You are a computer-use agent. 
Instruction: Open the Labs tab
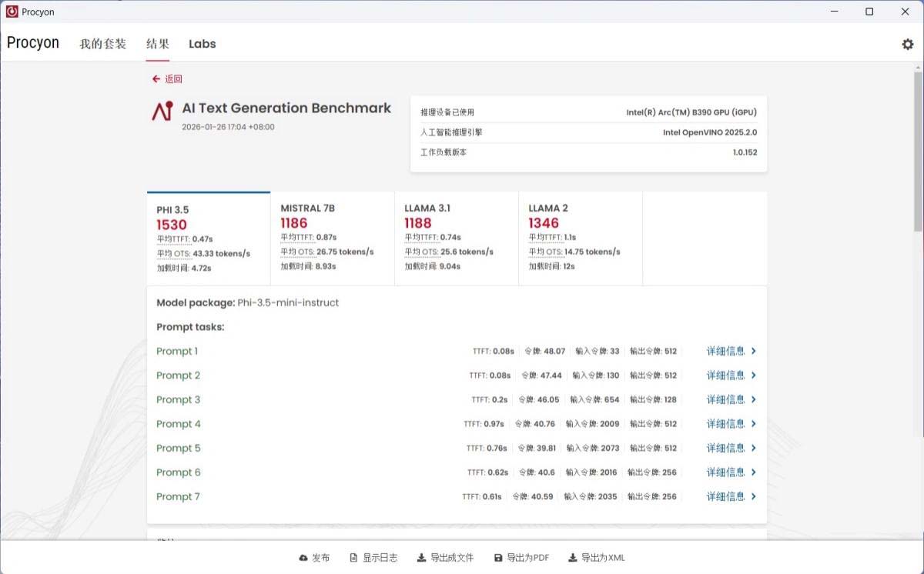coord(202,44)
